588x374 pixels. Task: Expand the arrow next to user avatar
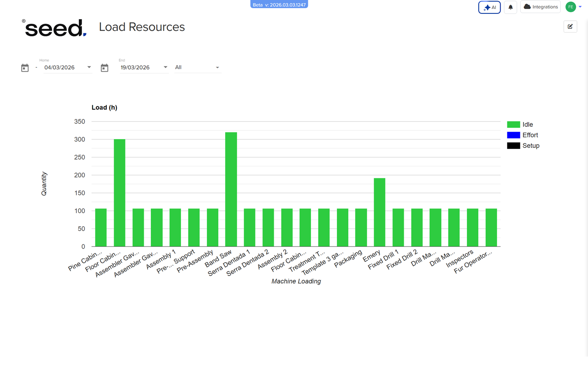tap(580, 7)
